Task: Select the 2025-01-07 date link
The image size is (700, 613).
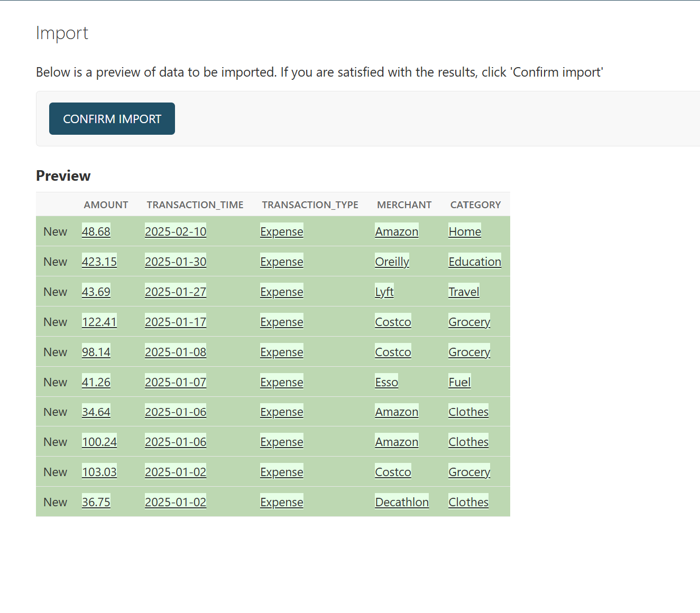Action: (176, 382)
